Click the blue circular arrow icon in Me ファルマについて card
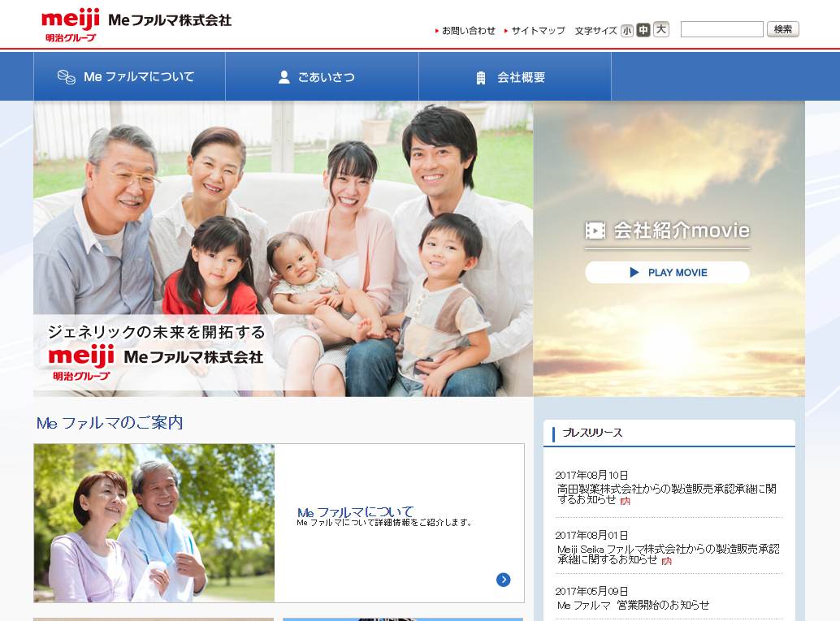 503,580
